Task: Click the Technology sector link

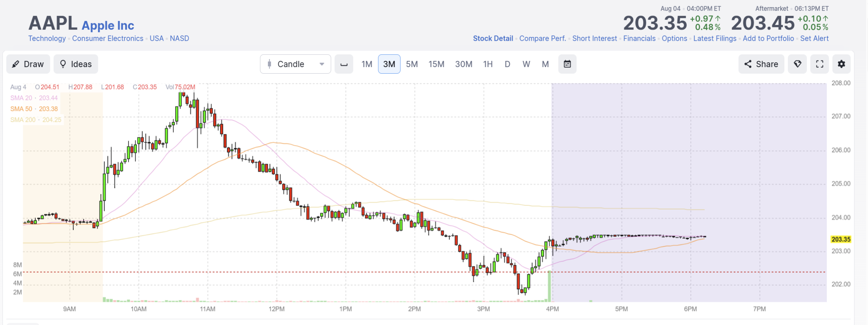Action: 47,38
